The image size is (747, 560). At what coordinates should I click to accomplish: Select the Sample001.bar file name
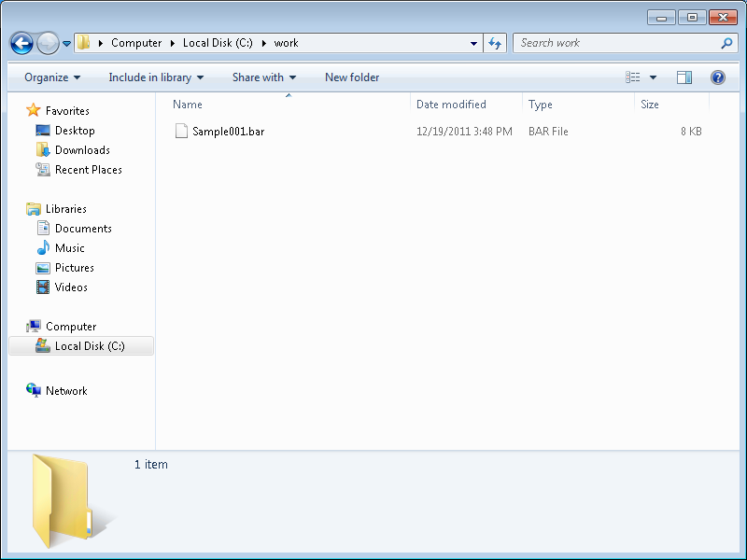click(x=228, y=132)
